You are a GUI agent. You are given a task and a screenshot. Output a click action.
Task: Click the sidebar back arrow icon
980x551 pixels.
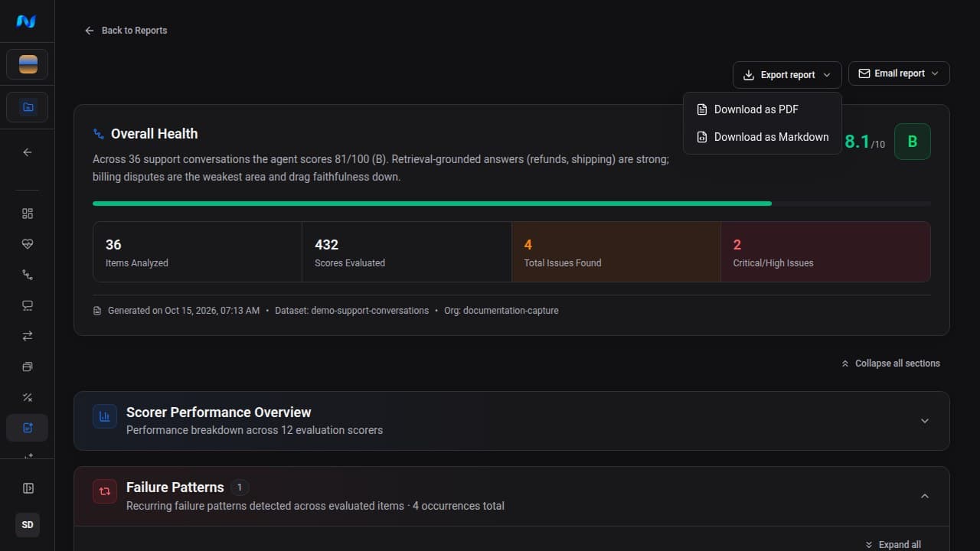coord(28,152)
